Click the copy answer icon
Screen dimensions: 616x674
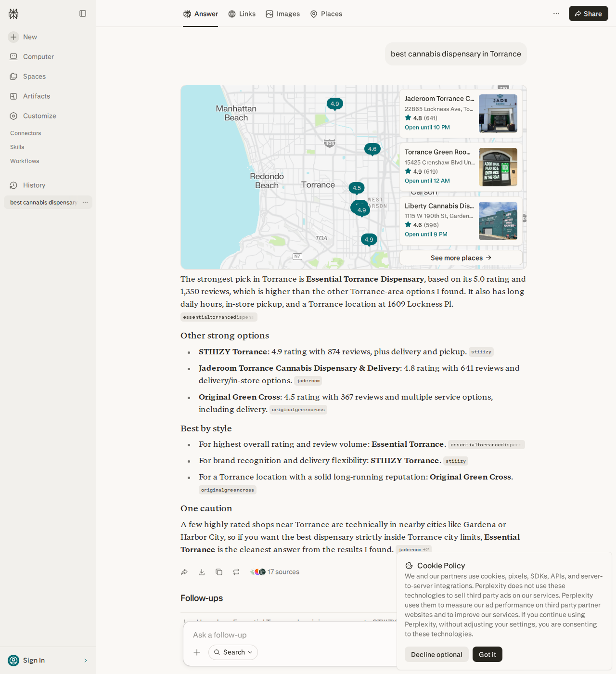point(219,572)
